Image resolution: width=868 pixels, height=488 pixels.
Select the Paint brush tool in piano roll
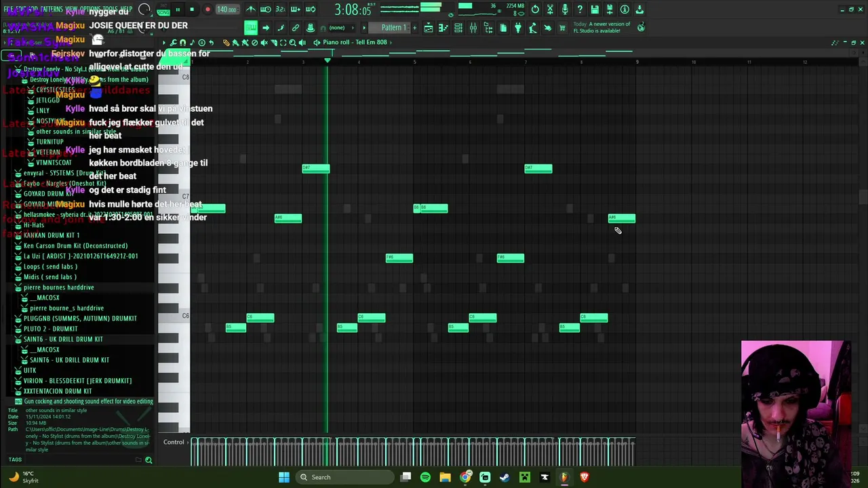[x=235, y=43]
